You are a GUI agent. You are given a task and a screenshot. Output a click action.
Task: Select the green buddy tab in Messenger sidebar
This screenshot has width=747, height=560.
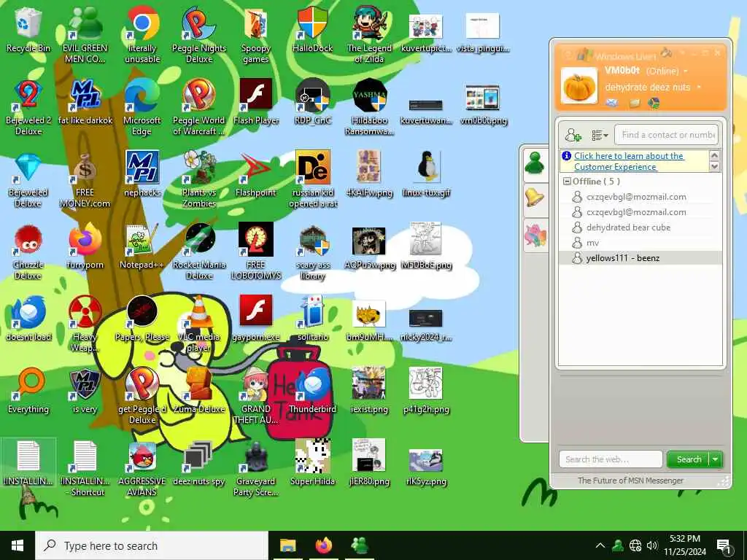click(x=535, y=164)
